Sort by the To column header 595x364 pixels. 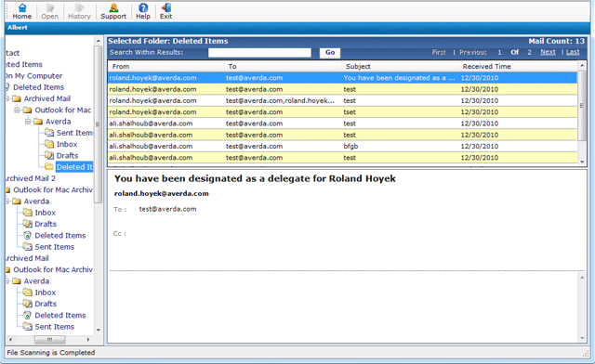tap(283, 66)
